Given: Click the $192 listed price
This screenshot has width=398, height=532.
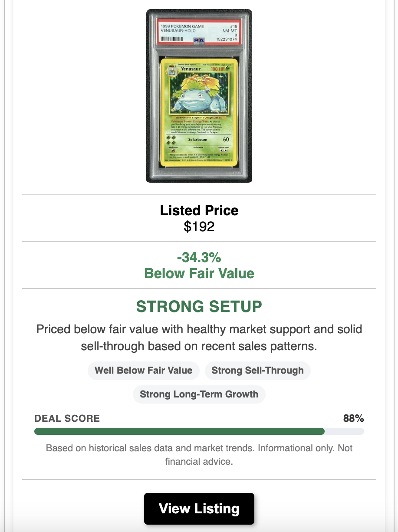Looking at the screenshot, I should pyautogui.click(x=199, y=227).
